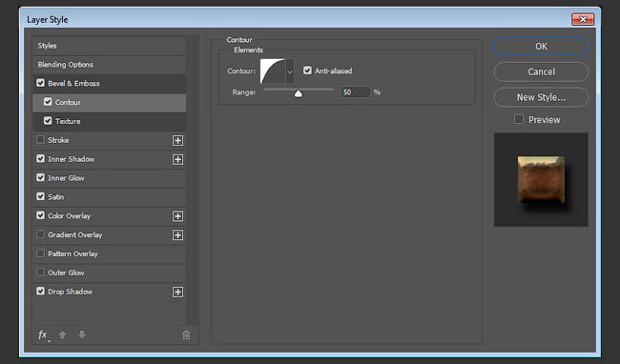Click the contour curve thumbnail
Screen dimensions: 620x364
[x=273, y=71]
